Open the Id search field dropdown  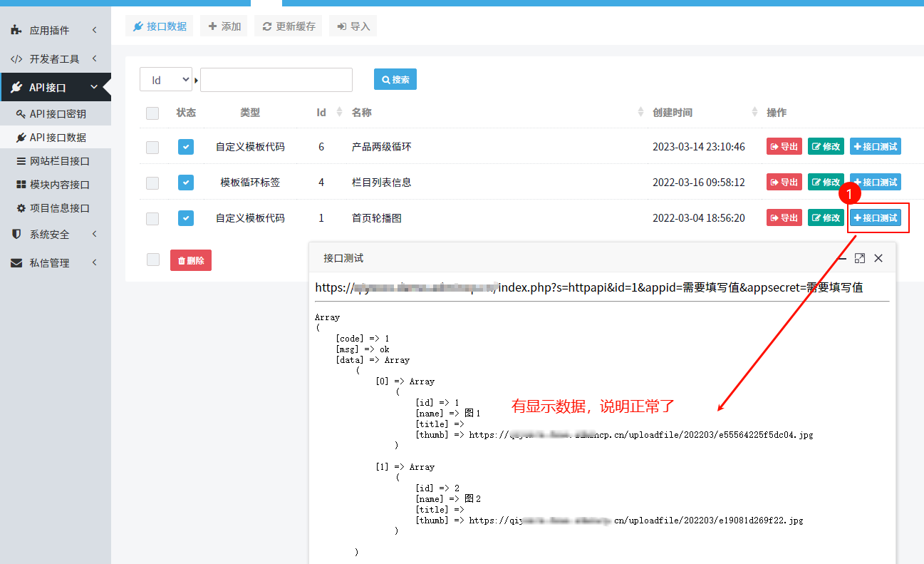tap(166, 80)
